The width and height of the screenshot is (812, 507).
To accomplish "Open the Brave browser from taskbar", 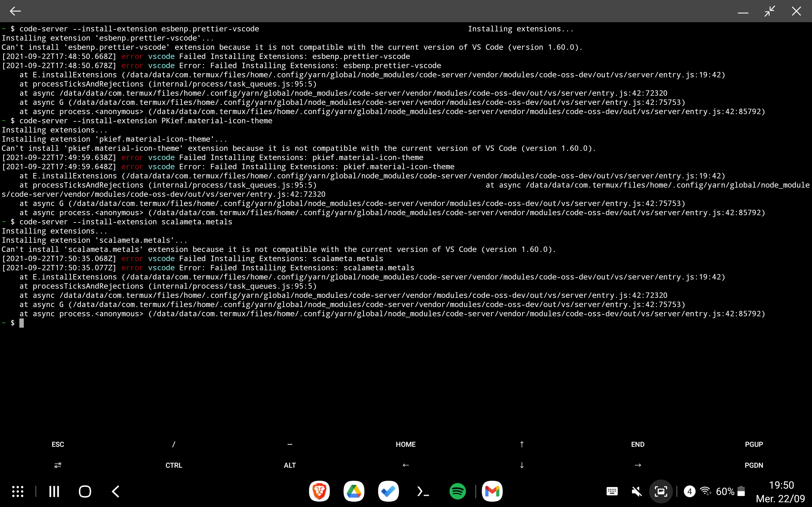I will (319, 491).
